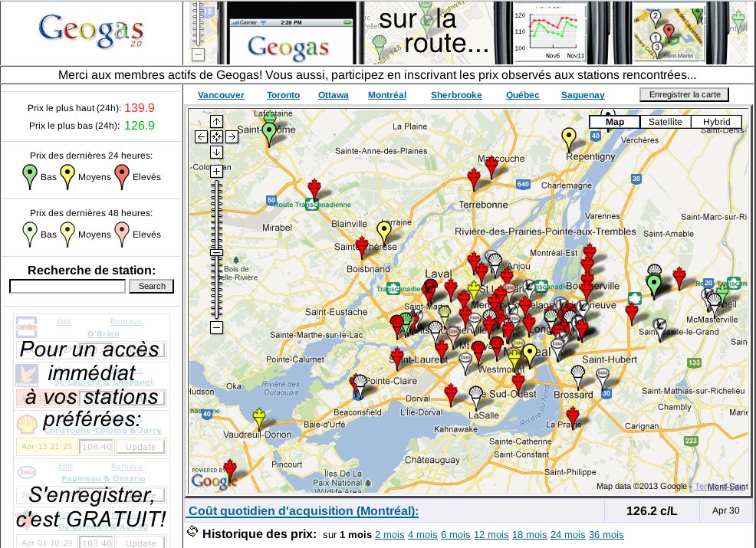Click the pale green Bas icon for 48 hours
Image resolution: width=756 pixels, height=548 pixels.
(x=30, y=235)
